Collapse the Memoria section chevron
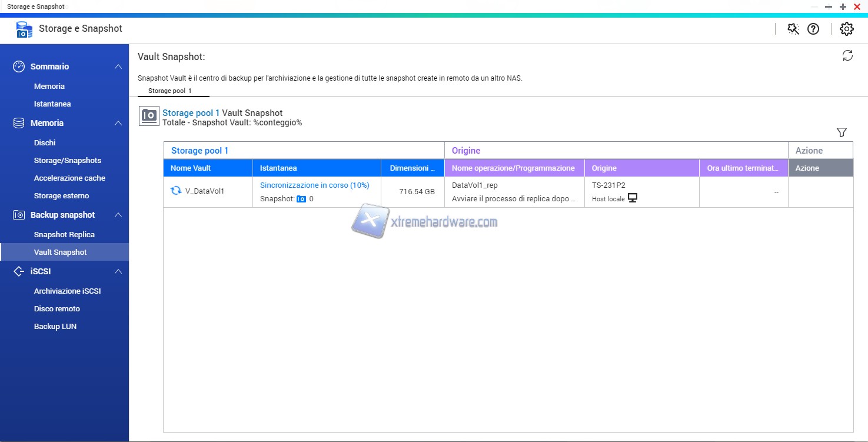The image size is (868, 442). click(x=118, y=123)
